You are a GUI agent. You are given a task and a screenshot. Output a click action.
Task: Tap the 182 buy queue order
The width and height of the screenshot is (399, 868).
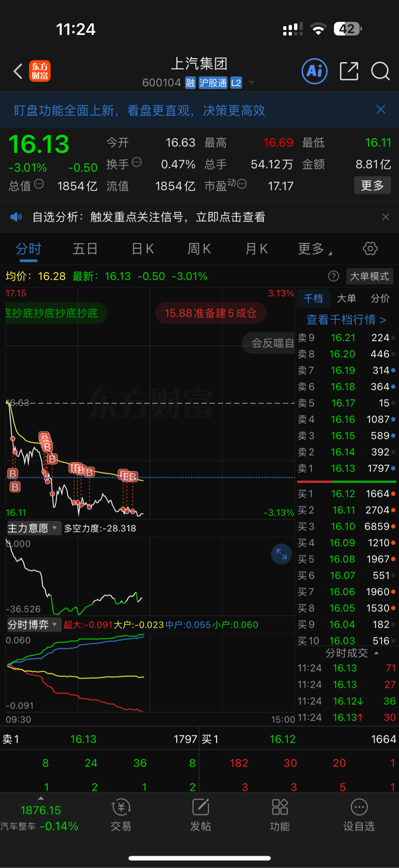[x=238, y=763]
